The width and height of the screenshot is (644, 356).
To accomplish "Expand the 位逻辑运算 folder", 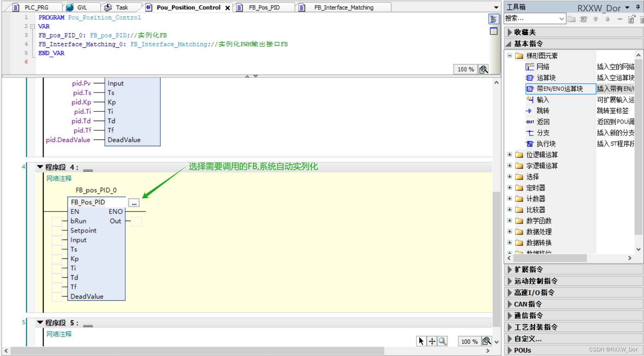I will coord(509,155).
